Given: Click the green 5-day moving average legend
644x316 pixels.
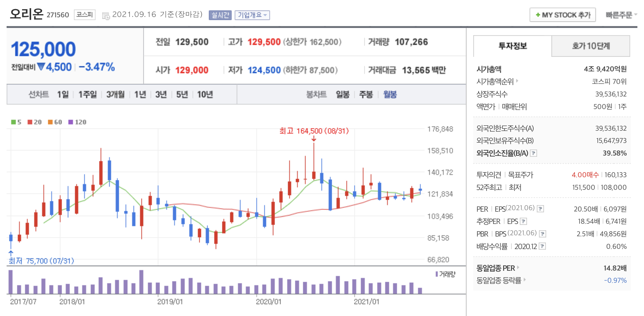Looking at the screenshot, I should (16, 122).
